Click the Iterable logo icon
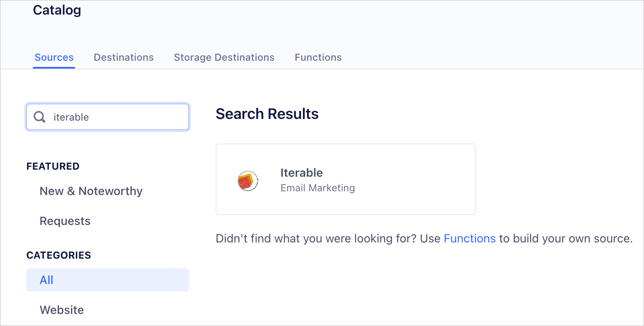Image resolution: width=644 pixels, height=326 pixels. click(248, 181)
